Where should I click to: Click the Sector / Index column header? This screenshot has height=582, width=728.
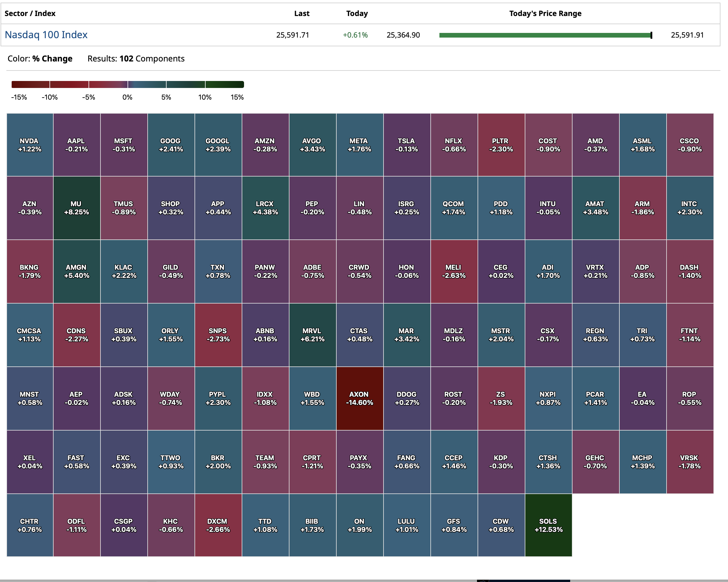(x=30, y=13)
